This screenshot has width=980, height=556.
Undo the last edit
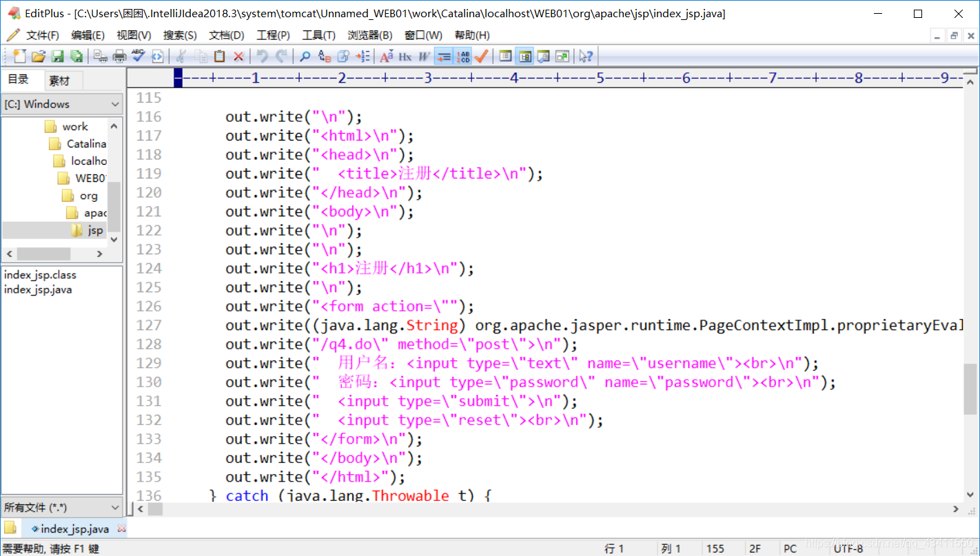(262, 56)
